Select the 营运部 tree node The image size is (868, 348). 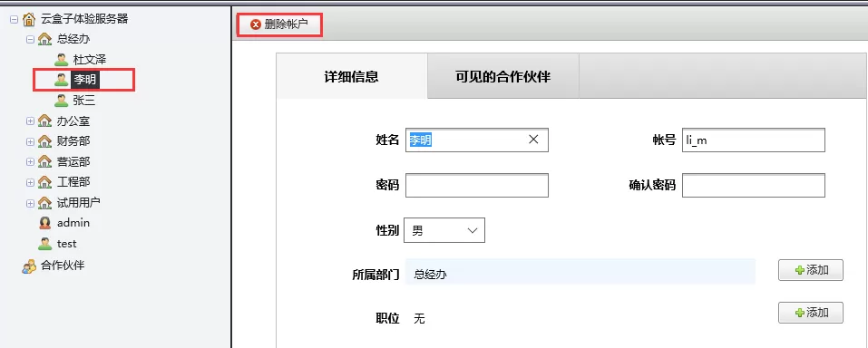coord(73,161)
